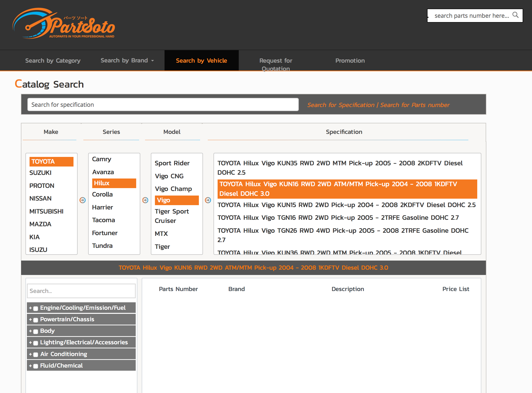The image size is (532, 393).
Task: Select KUN35 2KDFTV Diesel specification
Action: tap(340, 168)
